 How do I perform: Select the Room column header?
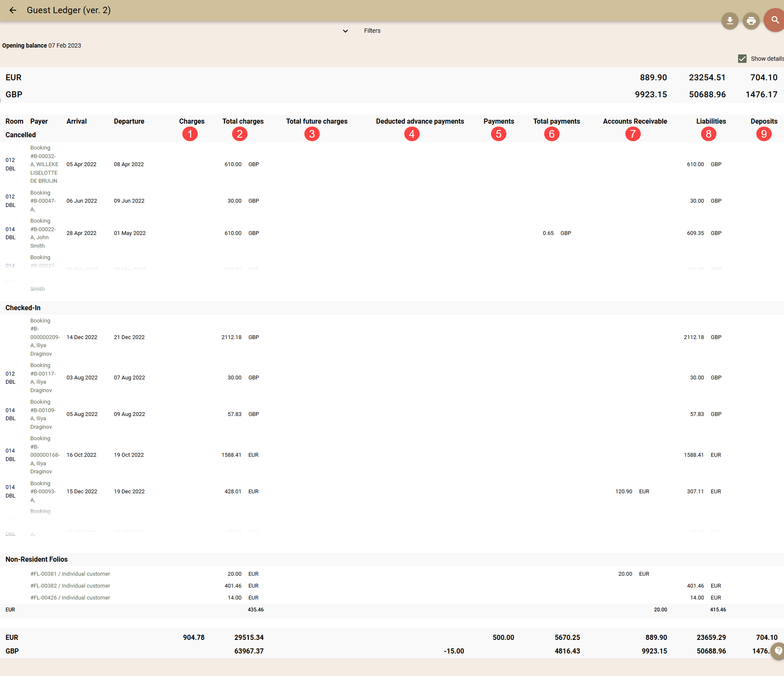tap(14, 121)
